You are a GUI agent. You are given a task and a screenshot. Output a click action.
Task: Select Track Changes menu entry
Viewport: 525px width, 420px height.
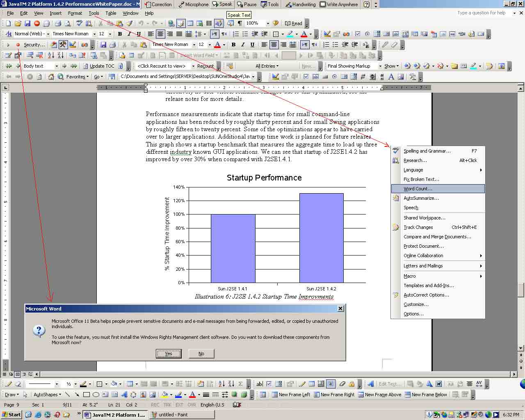pyautogui.click(x=438, y=227)
